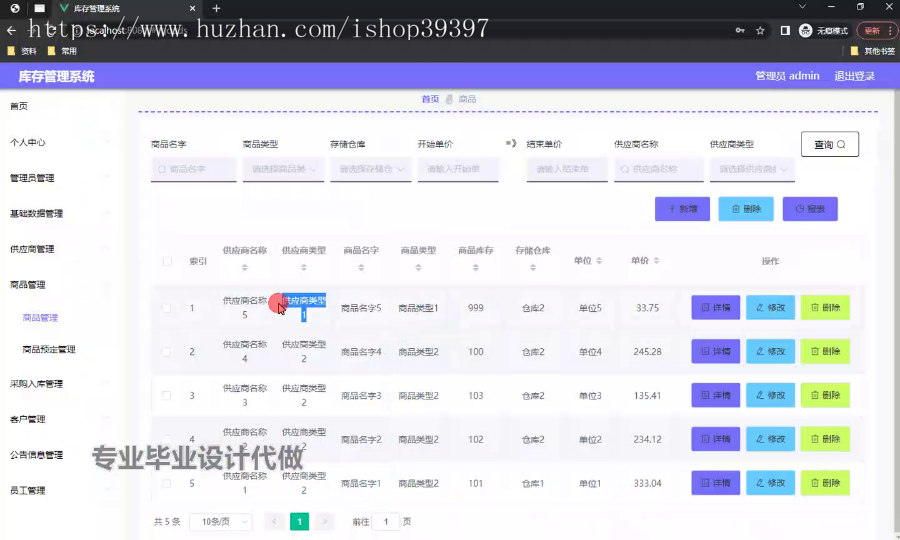Sort by 单价 column arrows
The height and width of the screenshot is (540, 900).
656,261
